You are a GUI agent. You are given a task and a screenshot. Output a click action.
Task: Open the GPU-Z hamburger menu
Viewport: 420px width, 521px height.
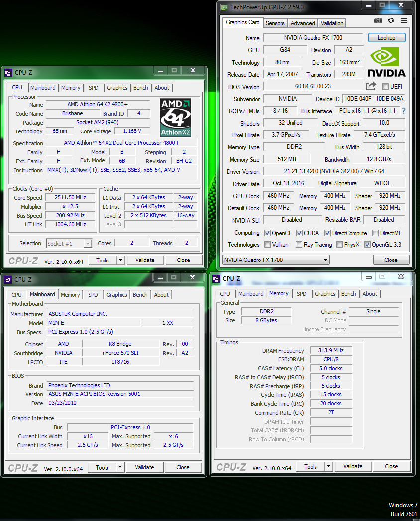(404, 20)
